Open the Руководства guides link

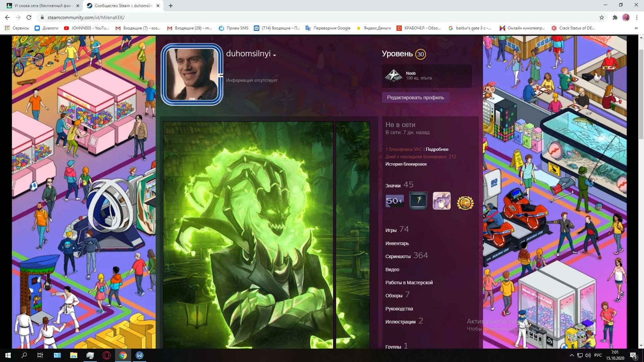(399, 309)
